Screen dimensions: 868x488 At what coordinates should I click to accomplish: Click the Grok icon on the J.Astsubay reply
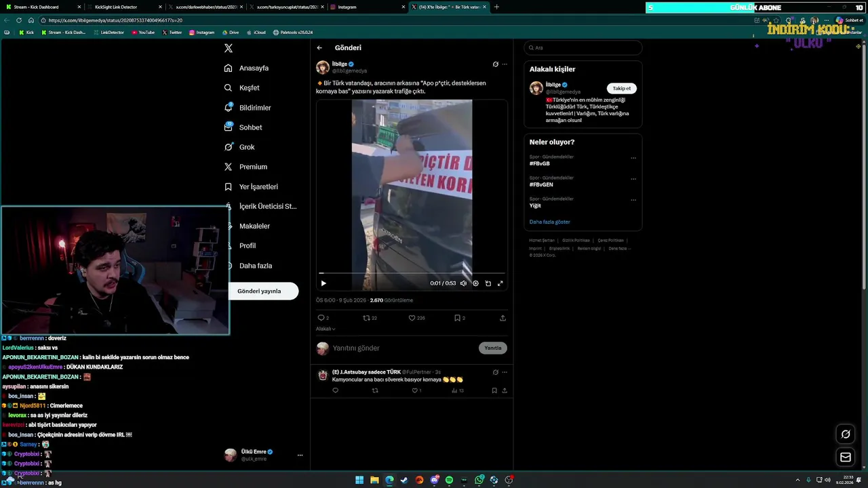[x=495, y=372]
